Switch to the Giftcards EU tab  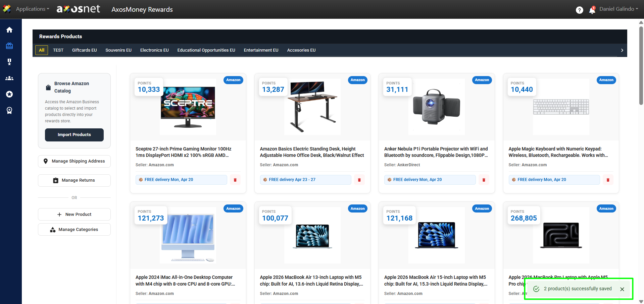coord(84,50)
